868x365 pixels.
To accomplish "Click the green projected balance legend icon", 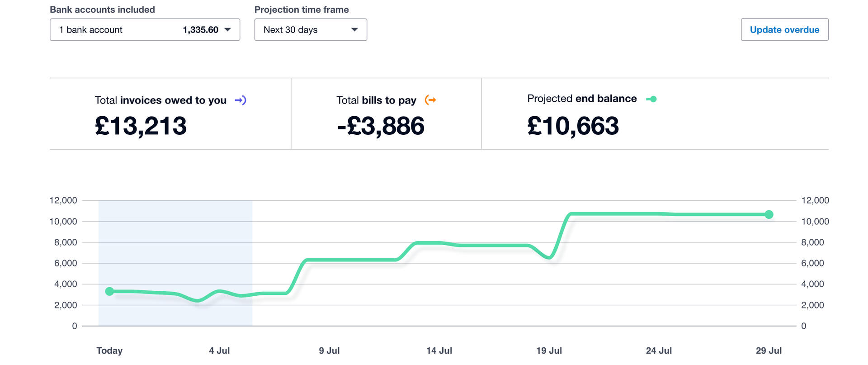I will click(x=651, y=99).
